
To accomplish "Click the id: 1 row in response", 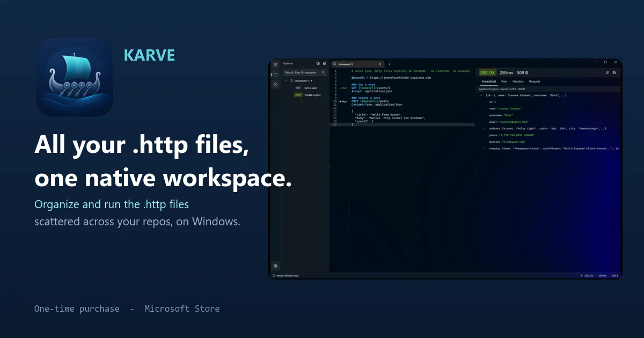I will (493, 101).
